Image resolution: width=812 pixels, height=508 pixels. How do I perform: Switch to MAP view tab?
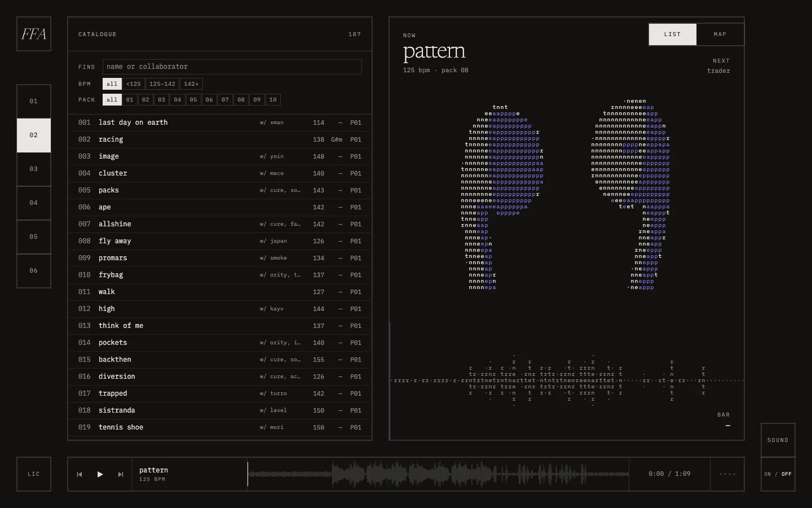(x=720, y=34)
